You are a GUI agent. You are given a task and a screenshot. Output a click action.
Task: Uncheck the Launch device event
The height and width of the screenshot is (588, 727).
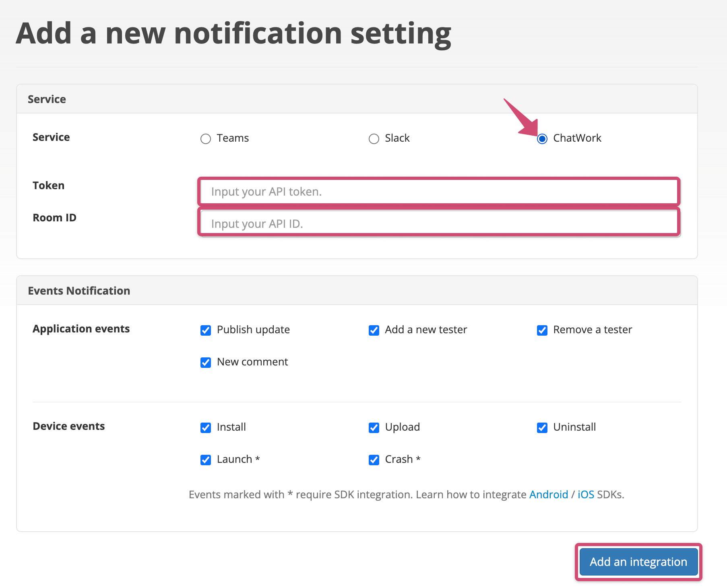(206, 460)
